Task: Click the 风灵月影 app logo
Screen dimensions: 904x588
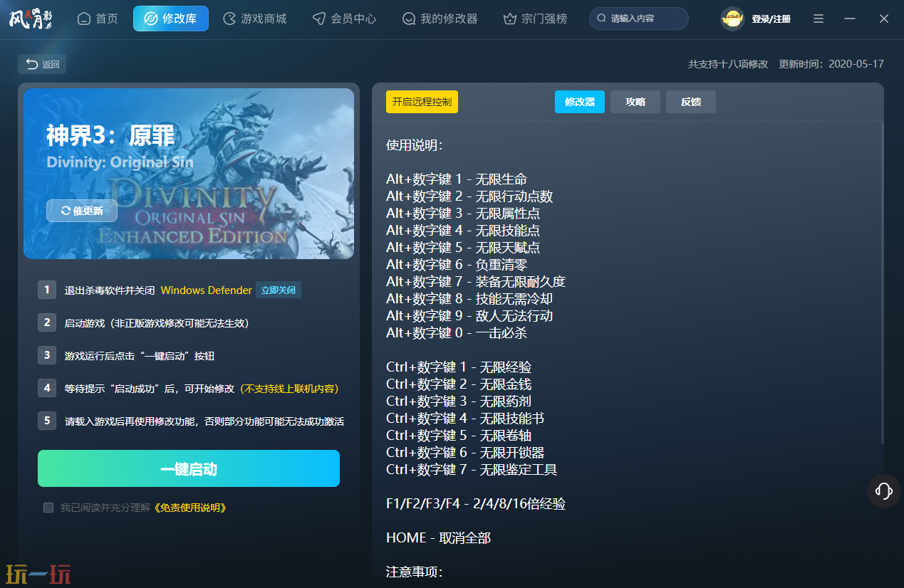Action: tap(31, 19)
